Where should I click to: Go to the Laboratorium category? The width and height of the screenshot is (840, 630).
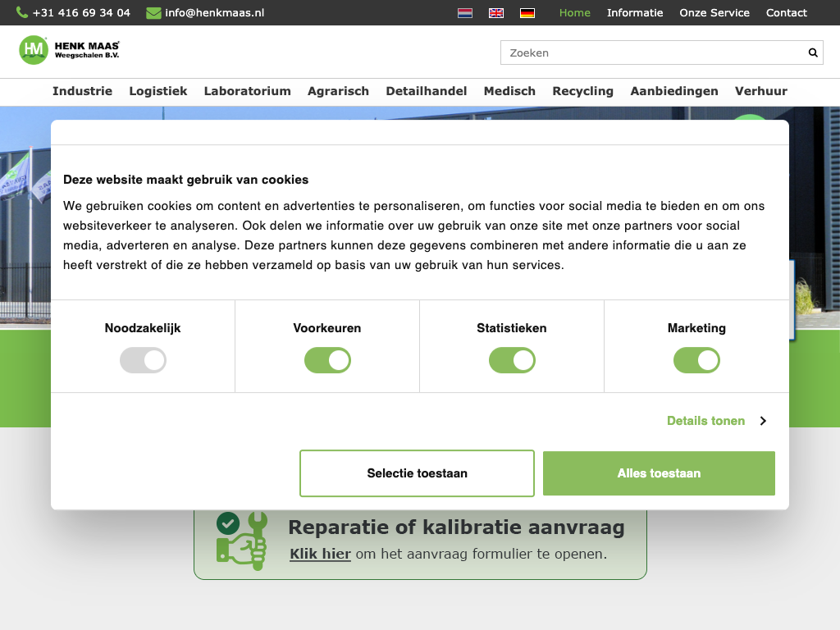[x=247, y=91]
